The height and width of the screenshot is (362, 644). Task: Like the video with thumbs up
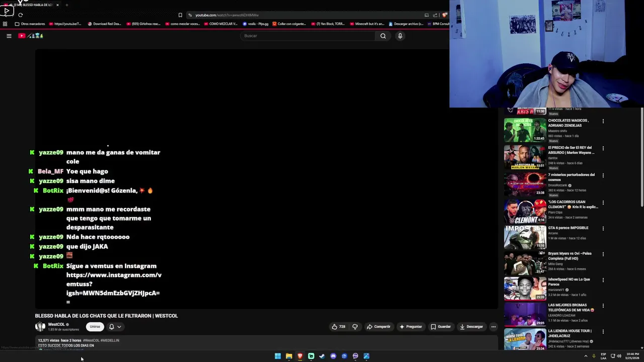[339, 327]
